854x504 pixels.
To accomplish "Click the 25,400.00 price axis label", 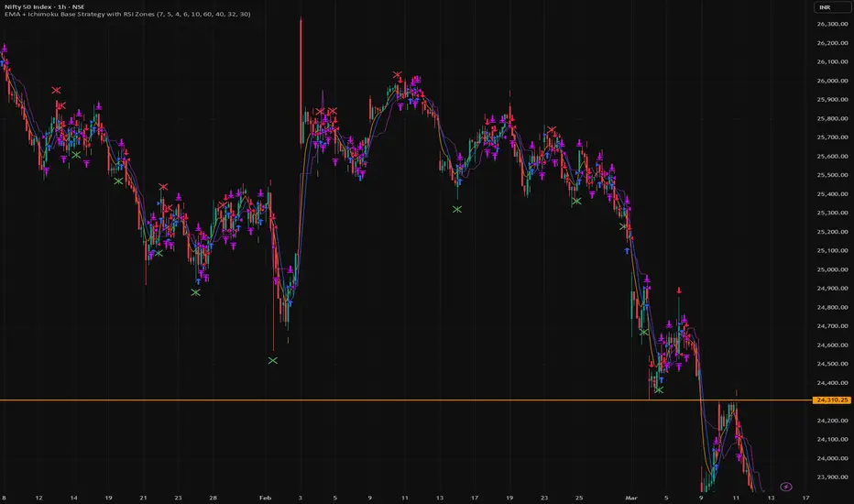I will point(832,194).
